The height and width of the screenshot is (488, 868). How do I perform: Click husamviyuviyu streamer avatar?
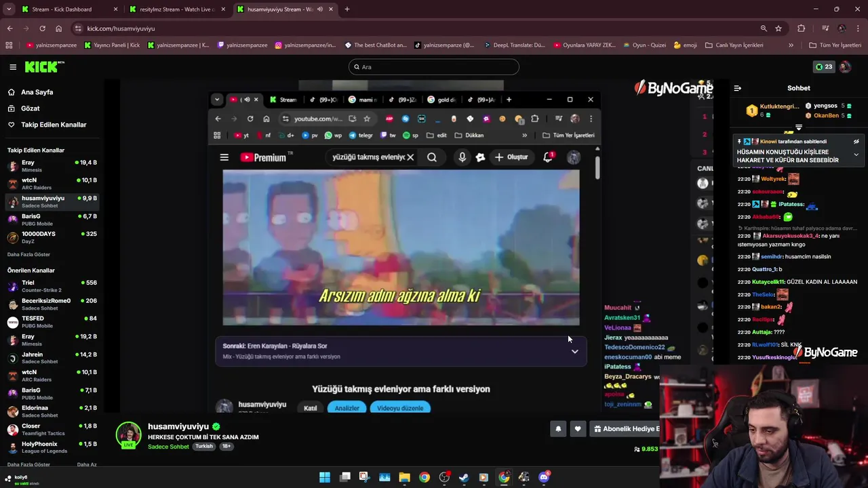click(128, 434)
